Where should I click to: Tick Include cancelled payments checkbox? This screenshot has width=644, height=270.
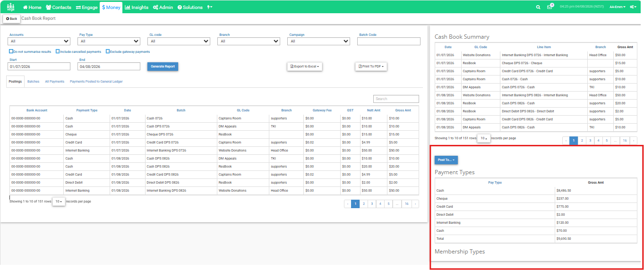tap(58, 51)
